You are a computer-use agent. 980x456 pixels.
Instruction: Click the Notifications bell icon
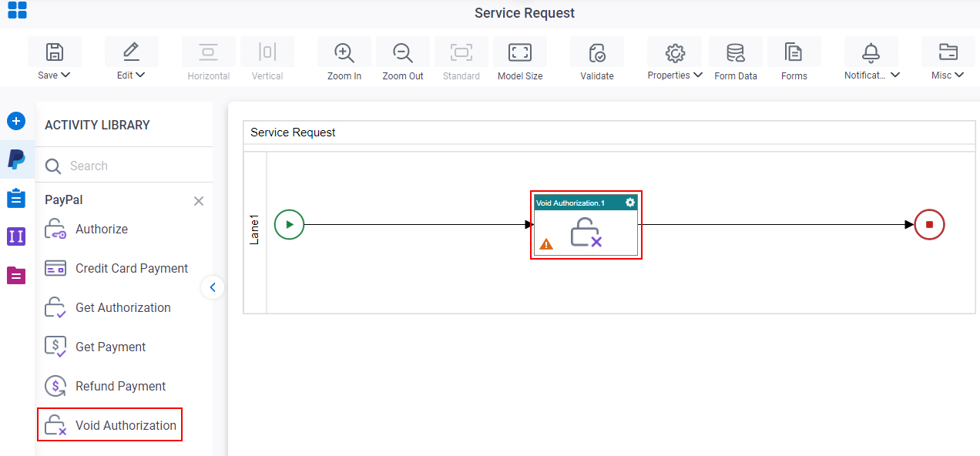click(x=871, y=52)
